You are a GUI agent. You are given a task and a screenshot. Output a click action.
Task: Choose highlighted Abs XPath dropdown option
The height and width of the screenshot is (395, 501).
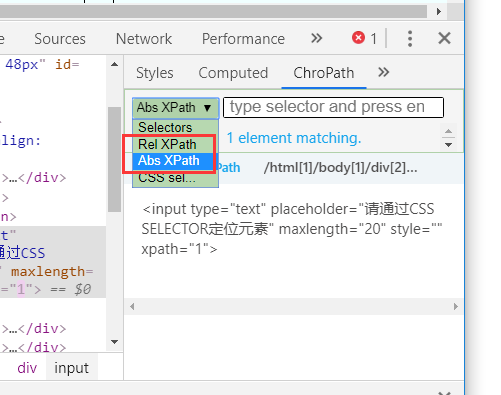click(x=175, y=161)
